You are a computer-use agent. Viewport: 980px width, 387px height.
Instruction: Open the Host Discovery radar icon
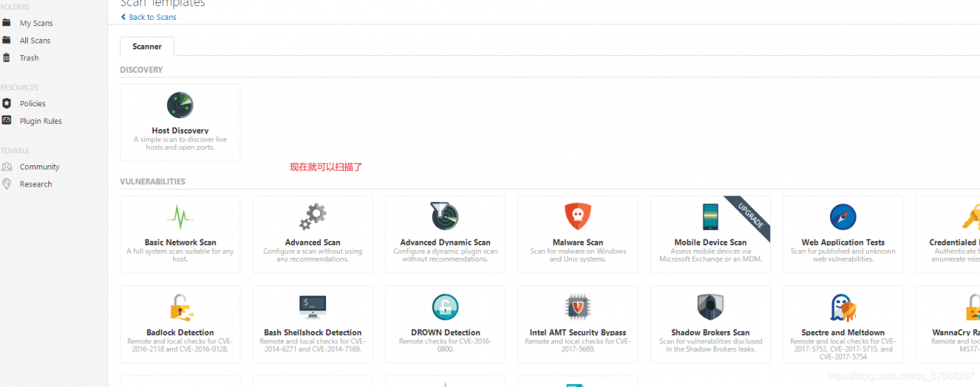click(x=180, y=105)
